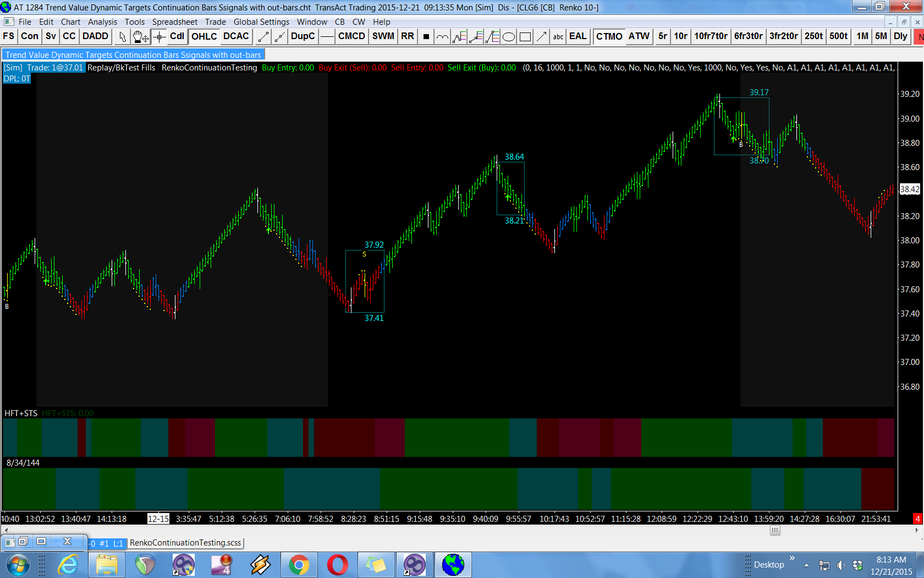The image size is (924, 578).
Task: Enable the crosshair chart values tool
Action: click(x=159, y=36)
